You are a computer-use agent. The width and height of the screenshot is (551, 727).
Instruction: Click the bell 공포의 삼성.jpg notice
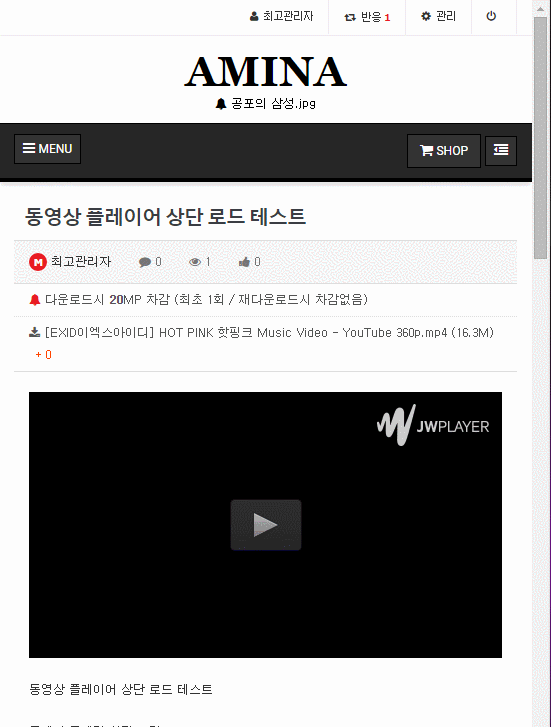click(x=265, y=103)
